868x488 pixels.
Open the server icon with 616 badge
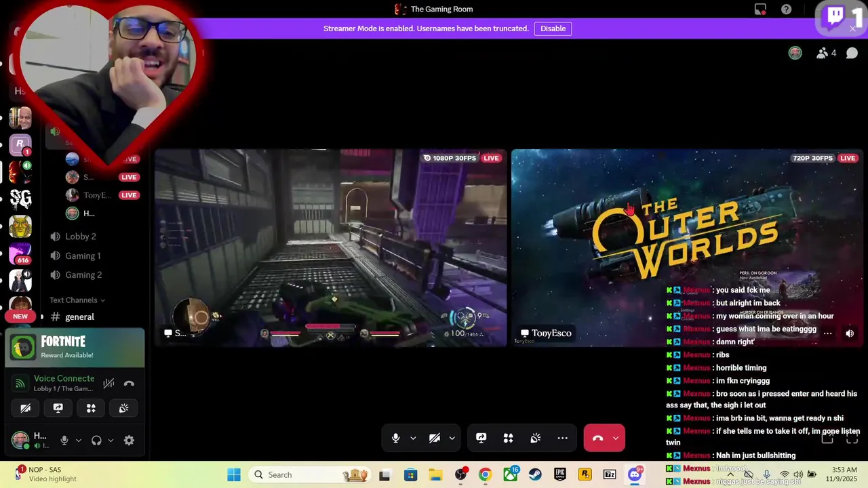click(20, 254)
